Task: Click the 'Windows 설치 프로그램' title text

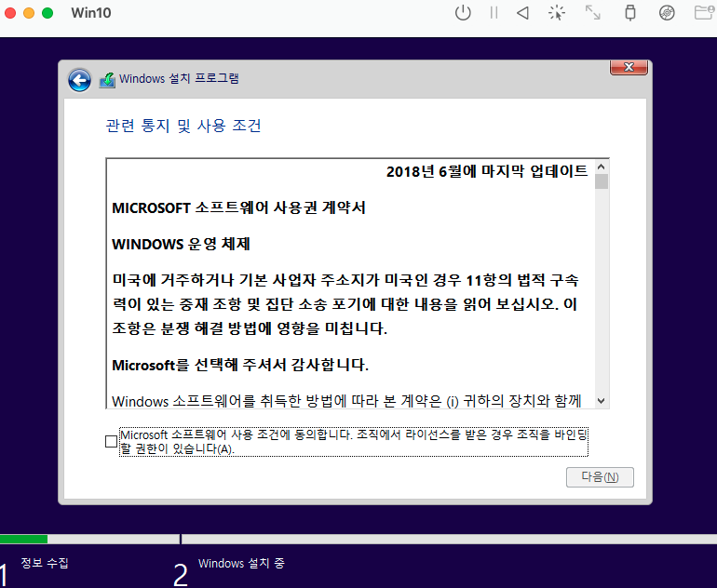Action: (179, 78)
